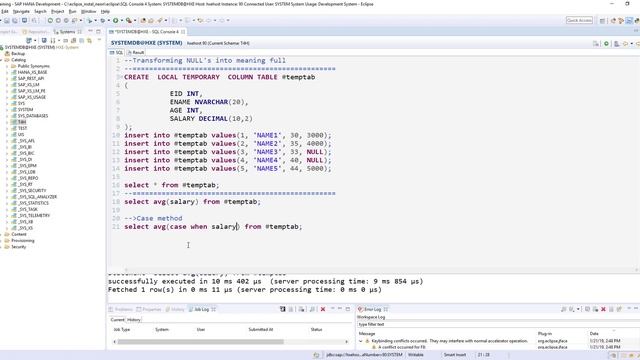The image size is (640, 360).
Task: Open the Project menu
Action: click(x=58, y=11)
